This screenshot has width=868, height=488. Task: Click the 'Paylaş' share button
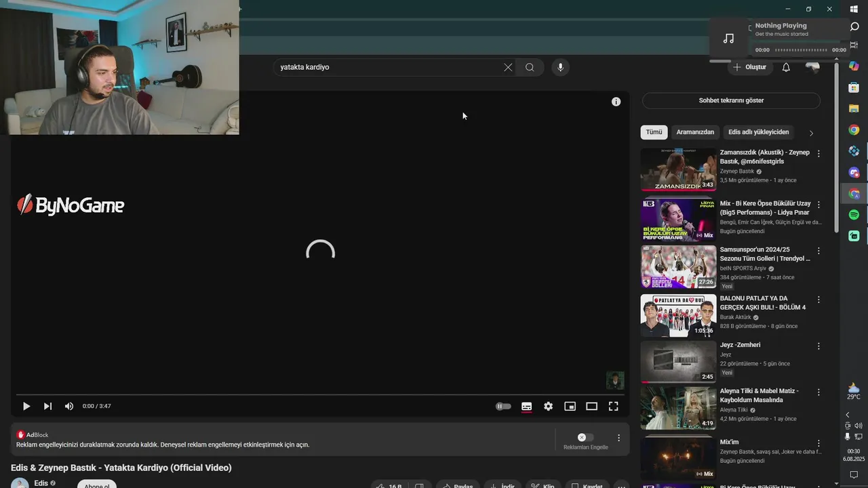tap(457, 485)
